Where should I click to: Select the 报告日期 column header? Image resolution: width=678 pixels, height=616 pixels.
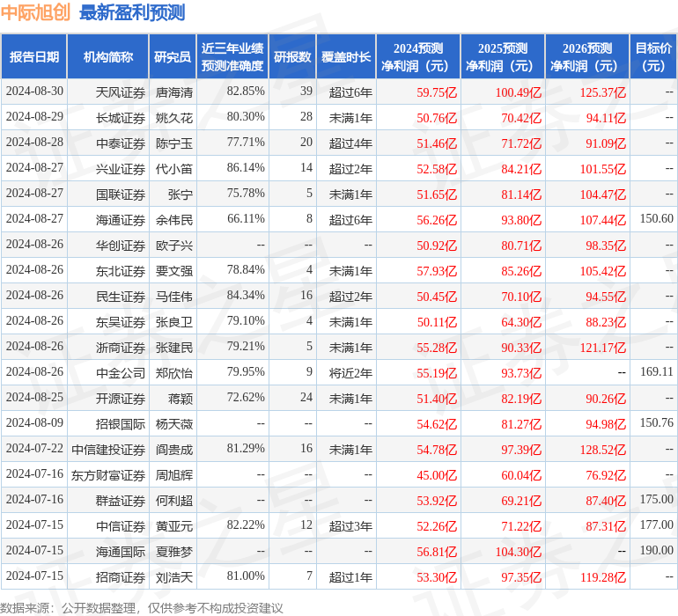[x=34, y=57]
